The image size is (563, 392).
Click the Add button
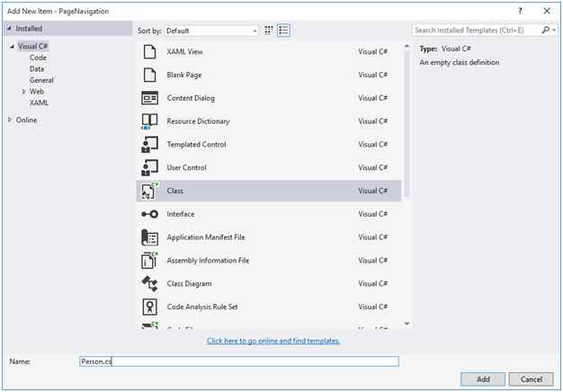[483, 379]
